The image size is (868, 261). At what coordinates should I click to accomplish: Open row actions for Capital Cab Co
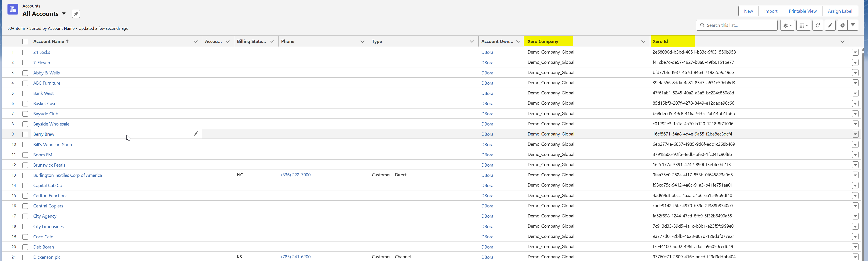click(x=855, y=185)
